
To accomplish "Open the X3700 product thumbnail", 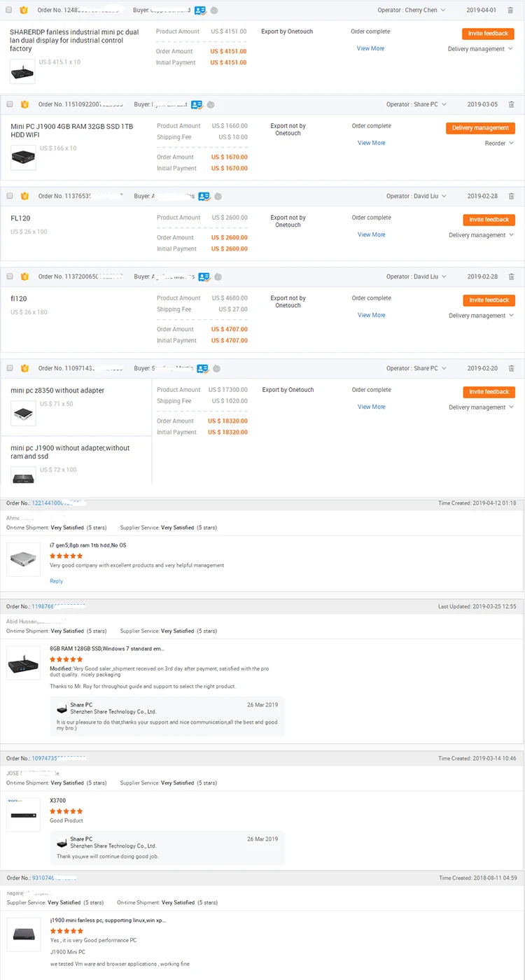I will [23, 814].
